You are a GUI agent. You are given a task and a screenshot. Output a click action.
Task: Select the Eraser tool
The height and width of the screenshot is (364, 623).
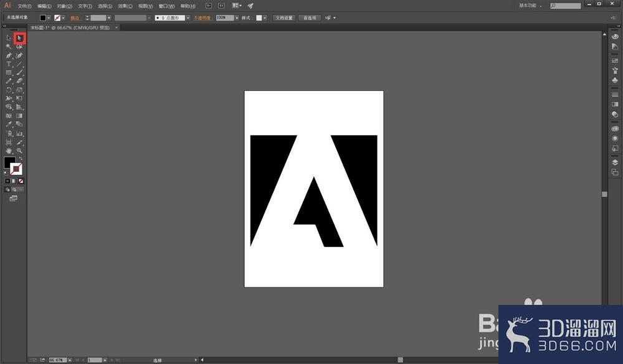[19, 81]
